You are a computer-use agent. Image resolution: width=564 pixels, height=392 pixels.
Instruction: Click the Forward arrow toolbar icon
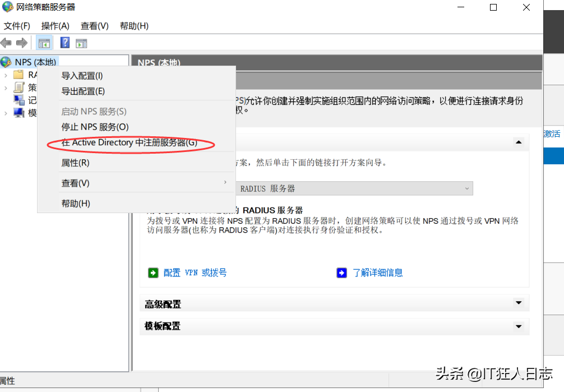click(21, 43)
